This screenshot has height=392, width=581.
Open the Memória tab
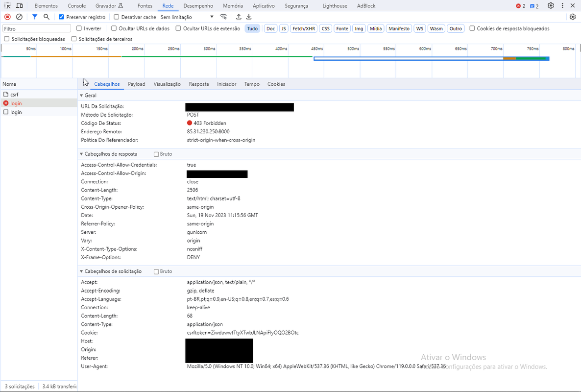click(x=233, y=6)
